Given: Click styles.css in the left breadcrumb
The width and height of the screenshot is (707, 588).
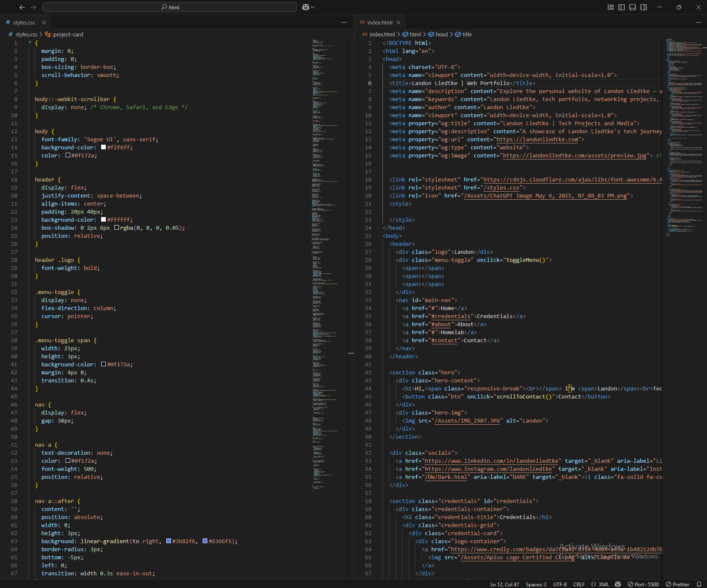Looking at the screenshot, I should click(26, 34).
